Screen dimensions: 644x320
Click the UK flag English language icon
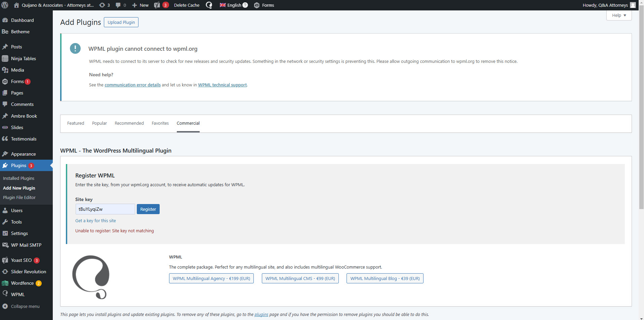coord(223,5)
